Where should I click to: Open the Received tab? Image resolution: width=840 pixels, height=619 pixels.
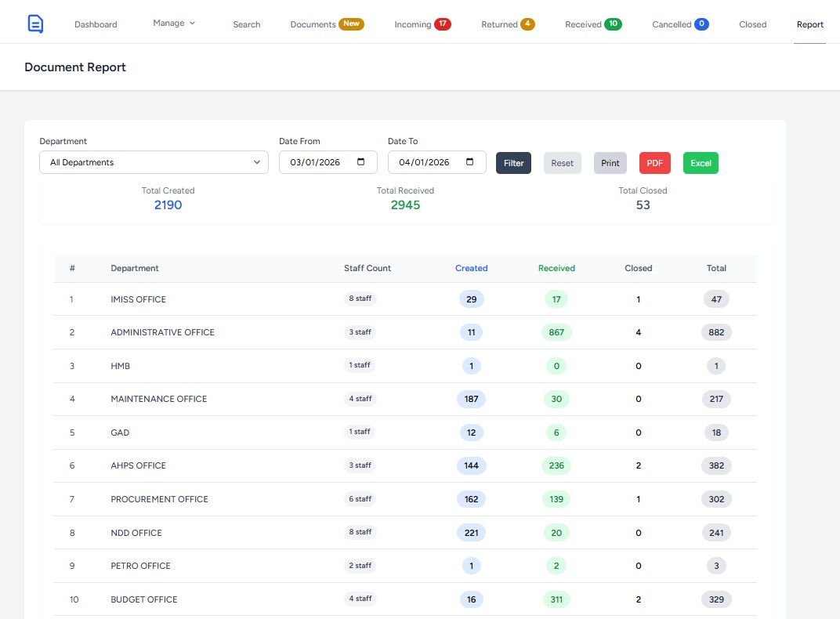593,24
